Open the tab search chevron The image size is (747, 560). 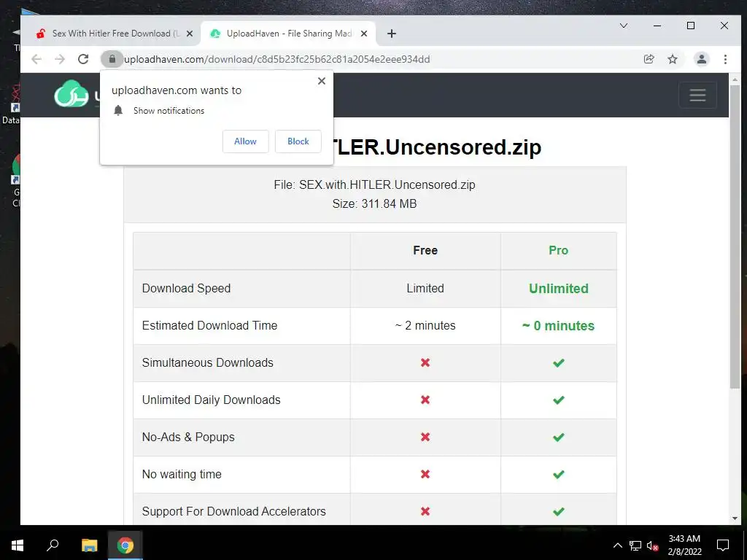point(624,26)
